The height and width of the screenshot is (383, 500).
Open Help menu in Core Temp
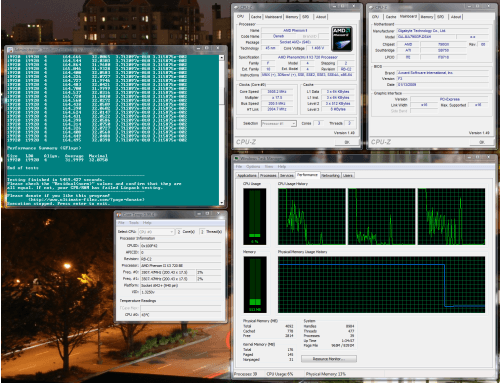[147, 223]
